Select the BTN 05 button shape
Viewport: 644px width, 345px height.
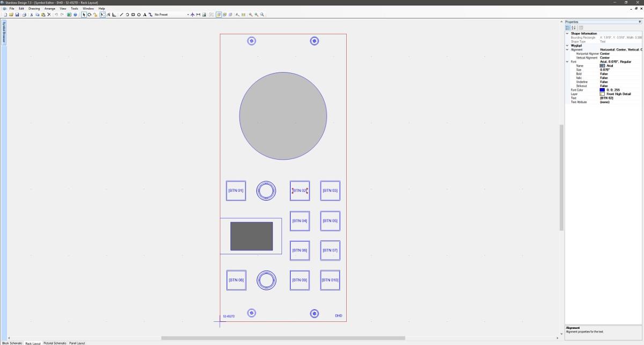tap(330, 221)
